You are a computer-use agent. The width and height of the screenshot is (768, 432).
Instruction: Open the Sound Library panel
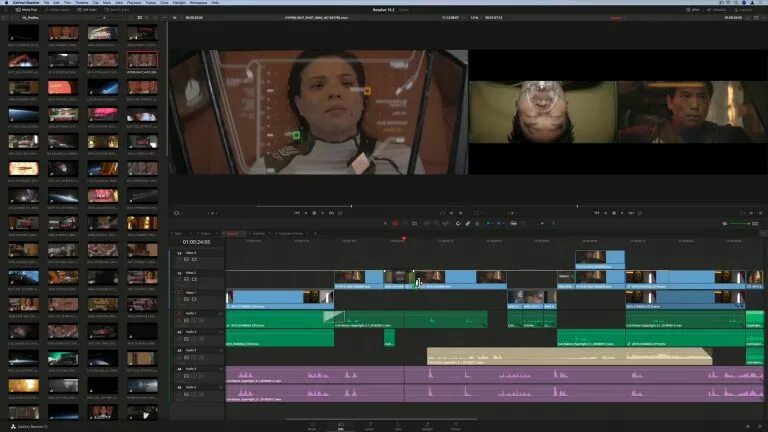(117, 10)
